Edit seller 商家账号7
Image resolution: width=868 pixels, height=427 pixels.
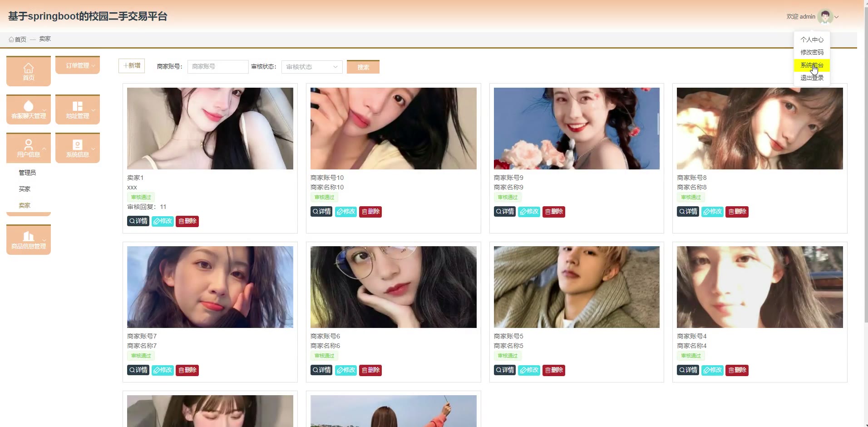coord(163,370)
